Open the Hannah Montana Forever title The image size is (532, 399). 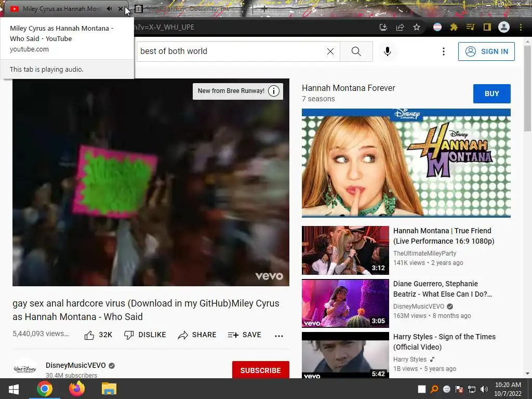click(x=349, y=88)
